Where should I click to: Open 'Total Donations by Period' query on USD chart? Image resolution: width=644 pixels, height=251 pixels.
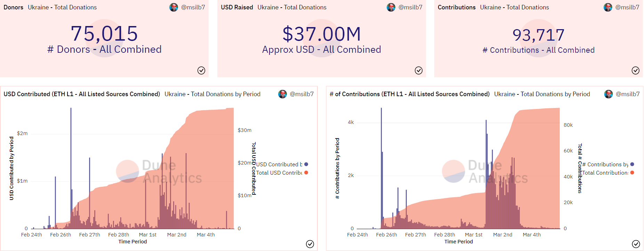[x=212, y=94]
